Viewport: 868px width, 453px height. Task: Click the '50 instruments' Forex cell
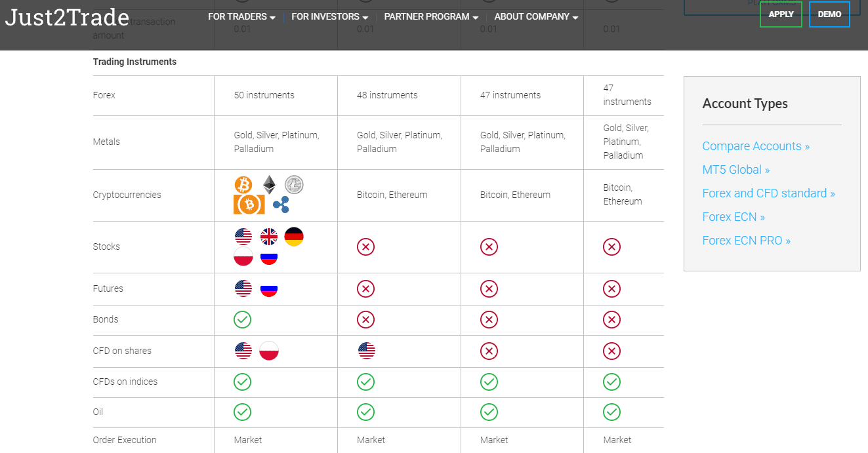click(x=264, y=95)
